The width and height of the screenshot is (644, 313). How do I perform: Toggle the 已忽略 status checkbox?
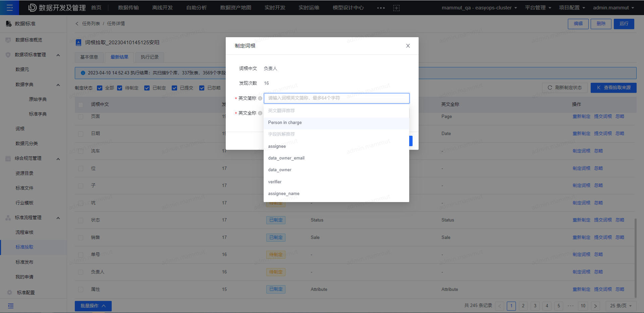[x=202, y=88]
